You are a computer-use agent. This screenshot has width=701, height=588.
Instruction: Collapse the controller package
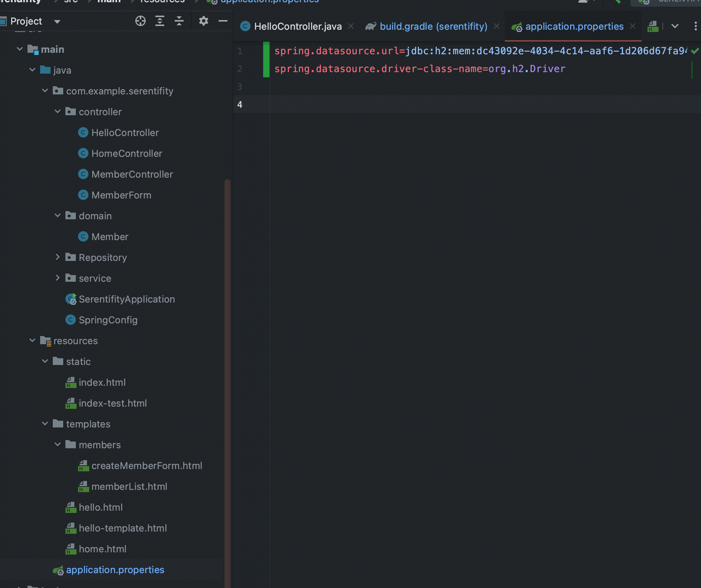[58, 112]
